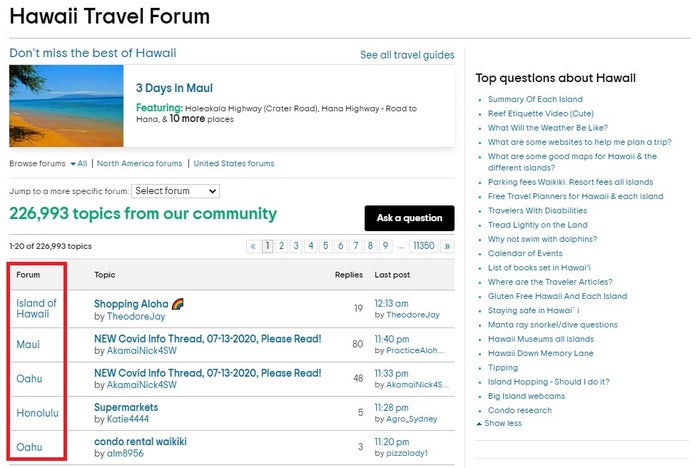Collapse questions list with Show less
The width and height of the screenshot is (700, 468).
point(499,423)
